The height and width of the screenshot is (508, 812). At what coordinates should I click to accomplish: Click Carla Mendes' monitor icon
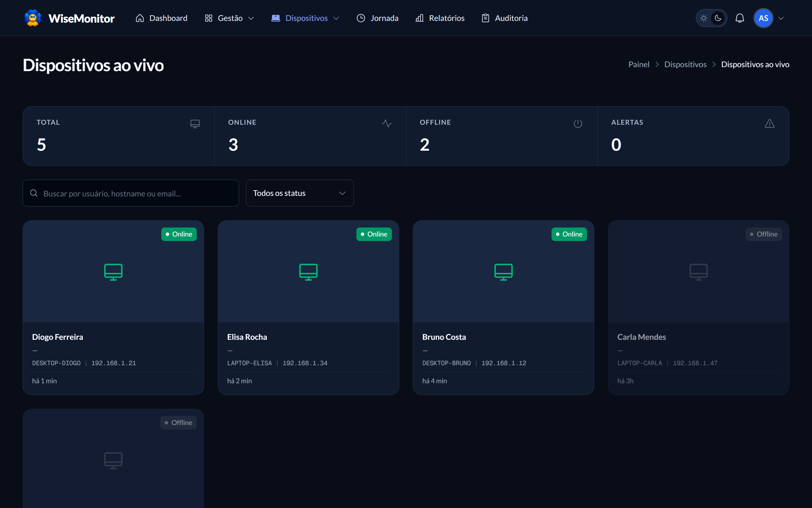[x=698, y=272]
